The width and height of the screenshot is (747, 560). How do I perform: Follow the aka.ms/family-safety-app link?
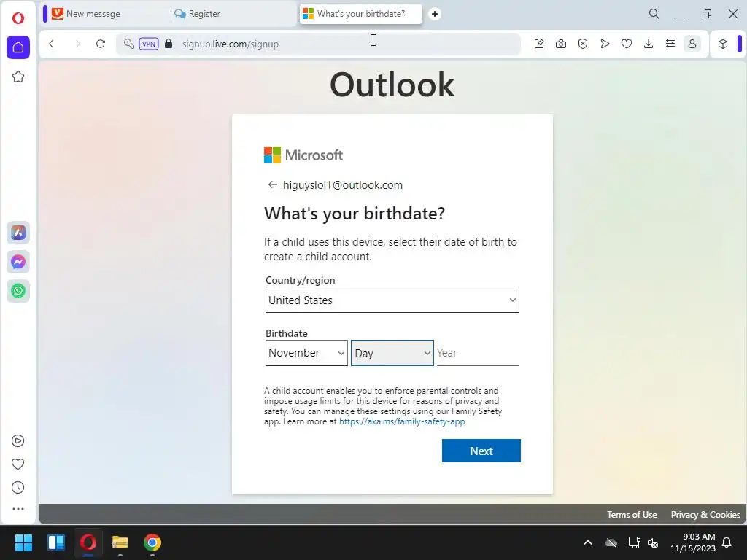point(402,421)
